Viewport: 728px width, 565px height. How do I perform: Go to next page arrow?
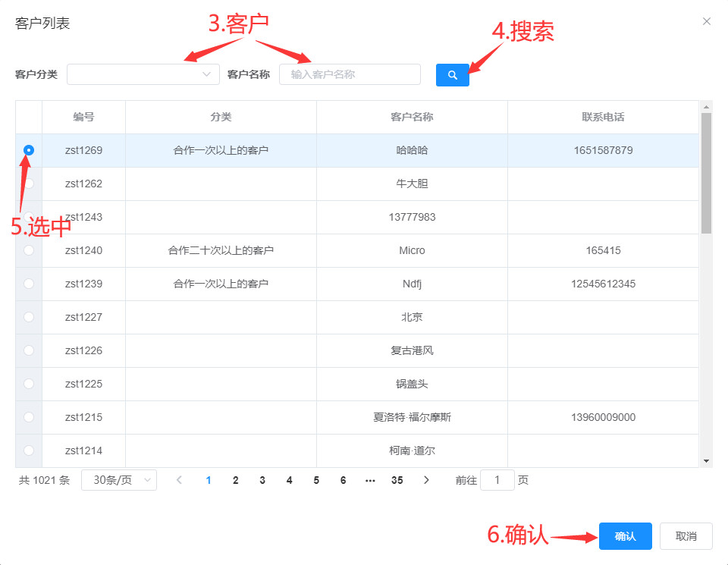[426, 480]
